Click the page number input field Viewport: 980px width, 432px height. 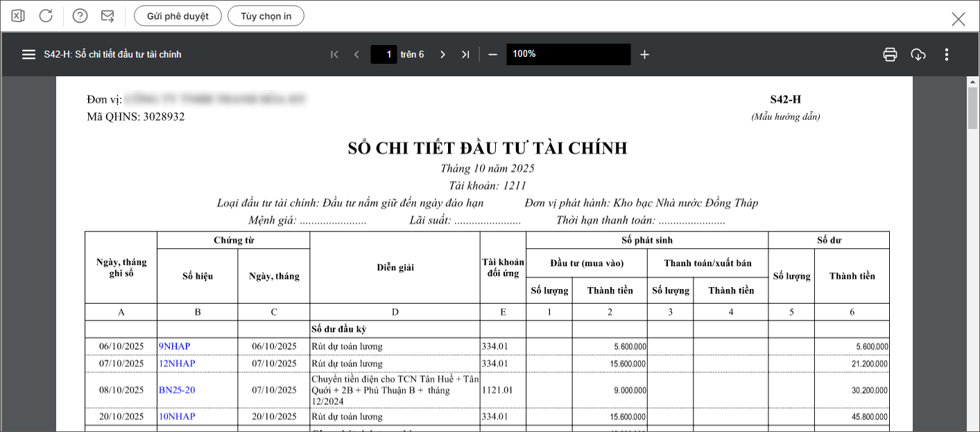coord(384,54)
